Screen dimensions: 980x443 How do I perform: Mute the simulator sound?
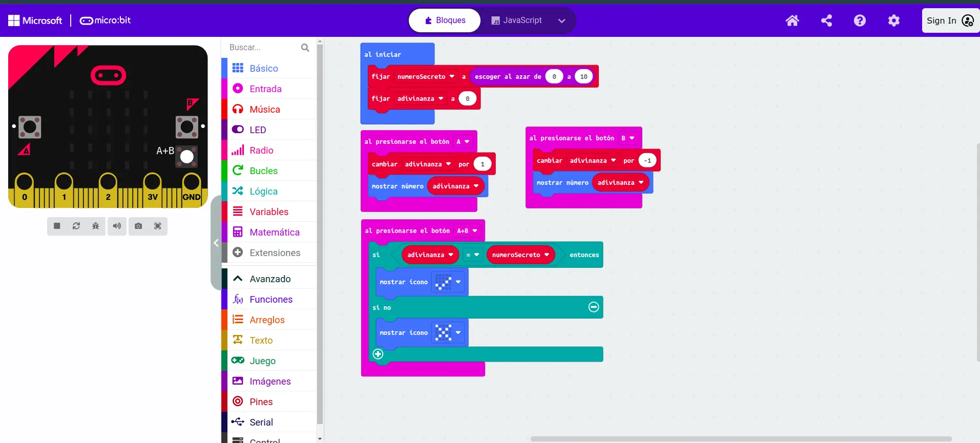click(117, 226)
